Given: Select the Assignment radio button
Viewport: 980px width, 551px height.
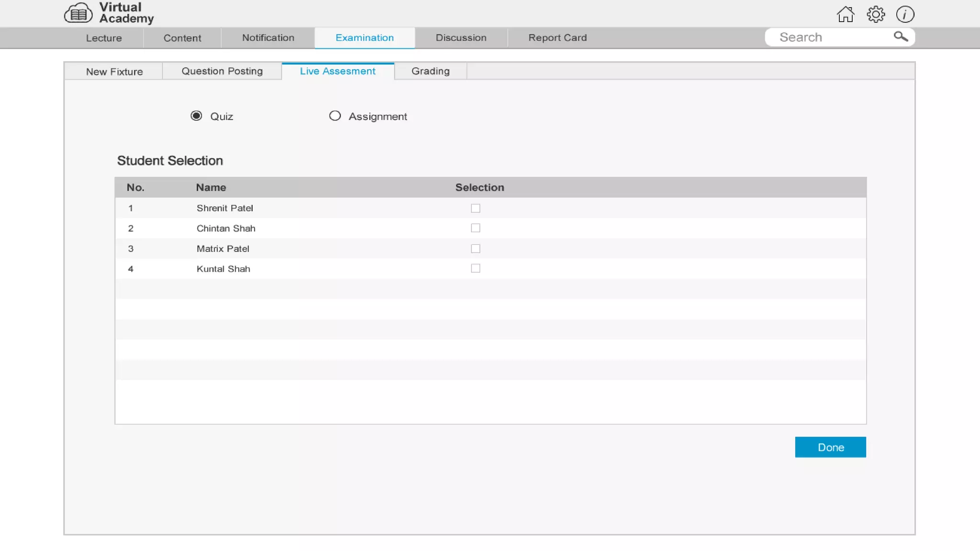Looking at the screenshot, I should 335,116.
